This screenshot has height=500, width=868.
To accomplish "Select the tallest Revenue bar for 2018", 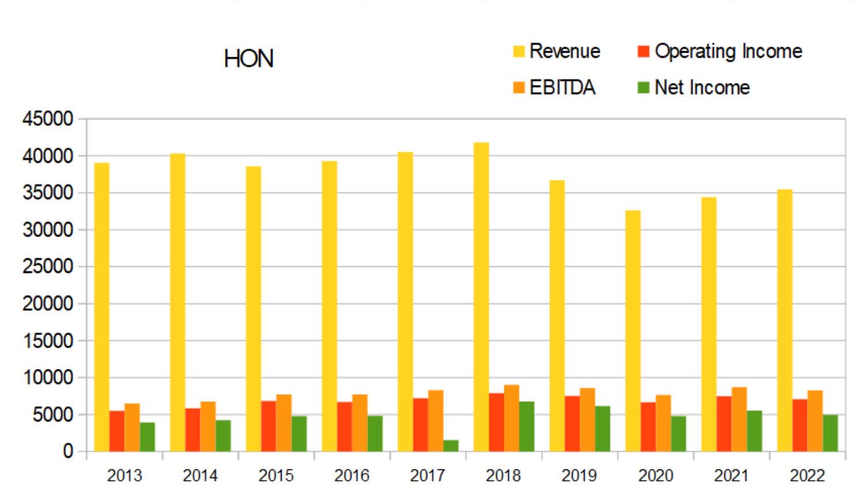I will pyautogui.click(x=481, y=289).
